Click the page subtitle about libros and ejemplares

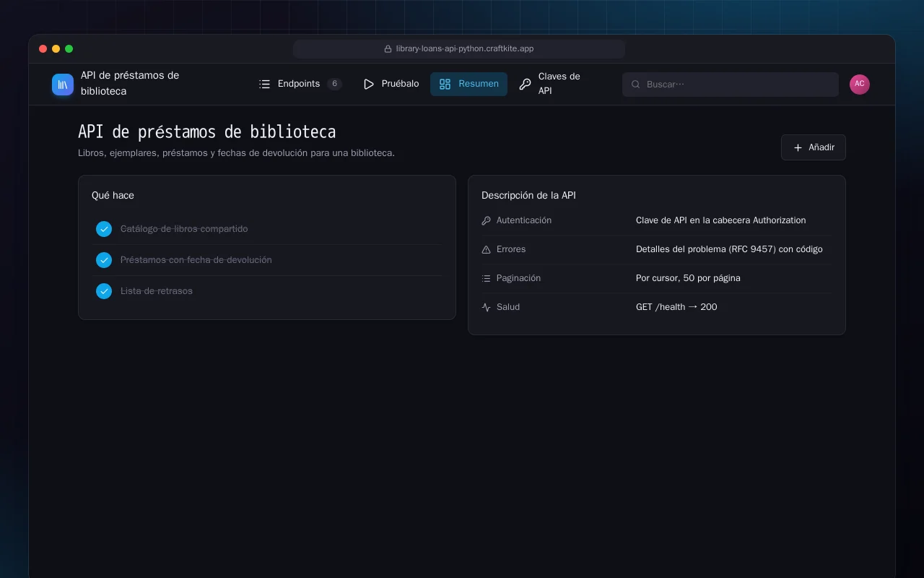click(x=236, y=153)
